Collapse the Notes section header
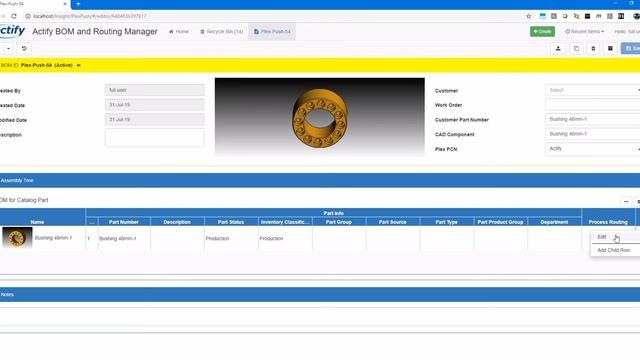 click(320, 295)
